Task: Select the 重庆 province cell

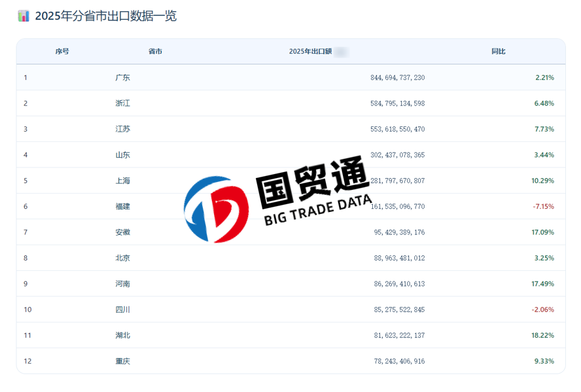Action: 122,361
